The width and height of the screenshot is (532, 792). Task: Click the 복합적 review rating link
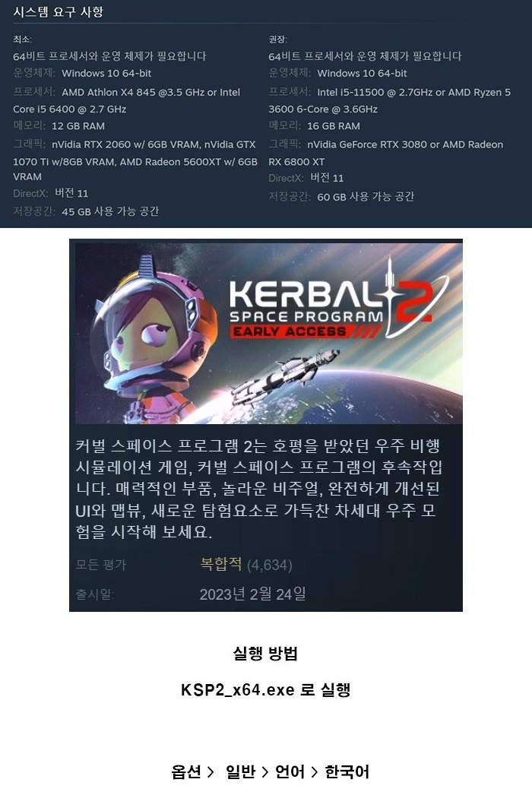(x=221, y=564)
